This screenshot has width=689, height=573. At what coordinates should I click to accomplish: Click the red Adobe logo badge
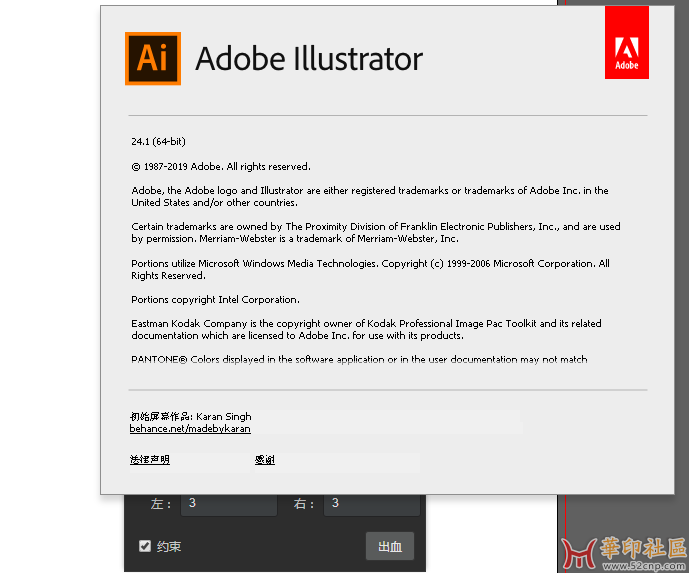[x=627, y=43]
